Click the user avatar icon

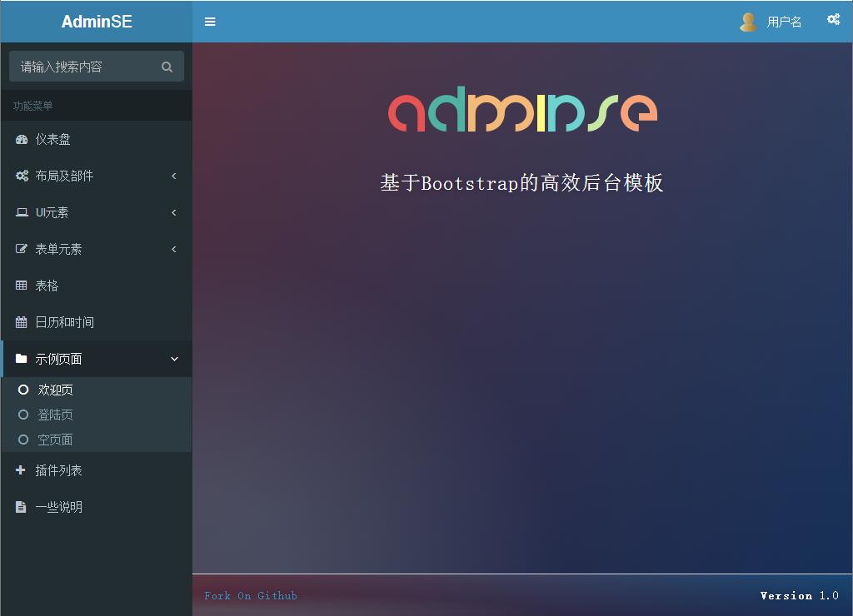coord(748,22)
